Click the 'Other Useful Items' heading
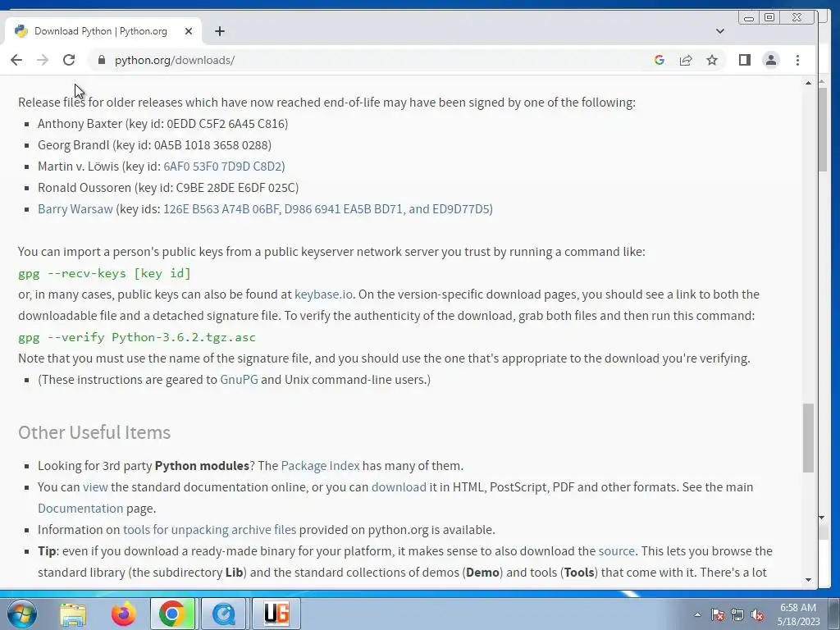Image resolution: width=840 pixels, height=630 pixels. (94, 432)
